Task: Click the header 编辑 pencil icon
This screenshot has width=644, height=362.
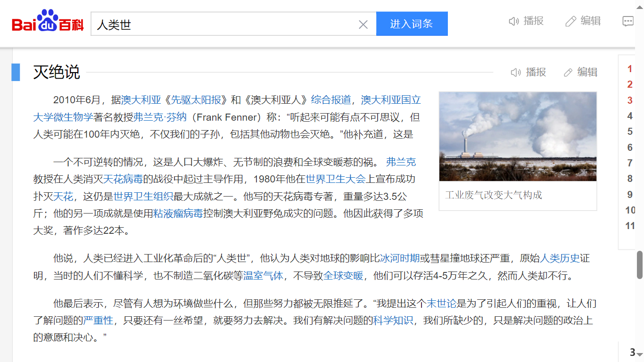Action: pyautogui.click(x=571, y=21)
